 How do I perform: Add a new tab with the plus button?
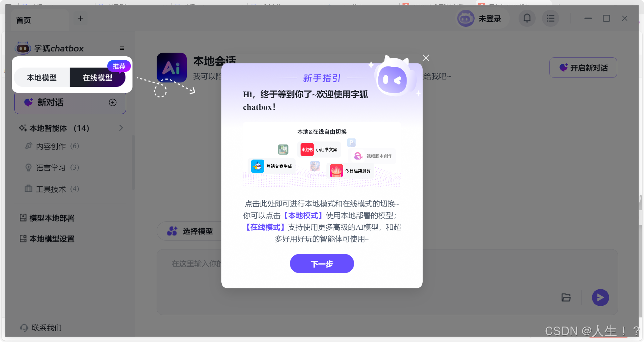pyautogui.click(x=80, y=18)
